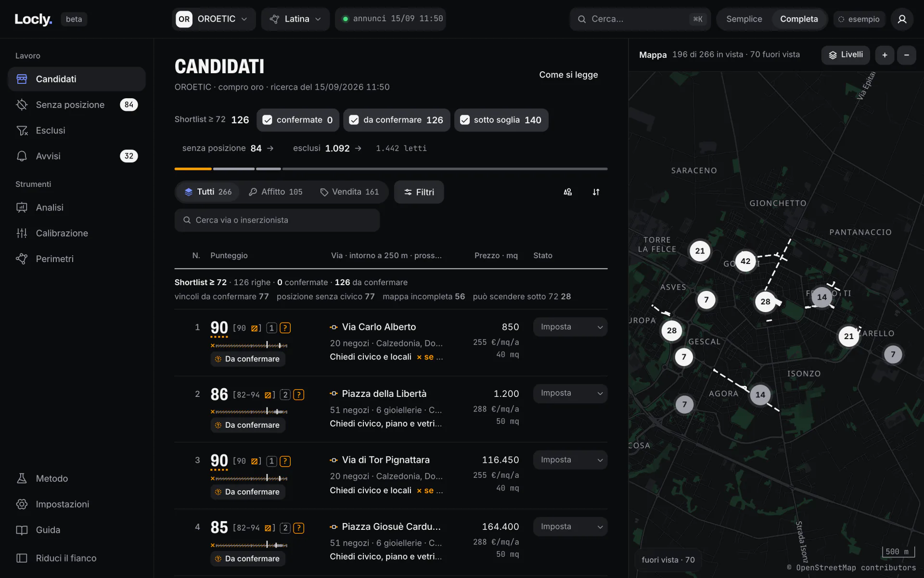This screenshot has height=578, width=924.
Task: Click score range bar of Piazza della Libertà row
Action: [x=249, y=412]
